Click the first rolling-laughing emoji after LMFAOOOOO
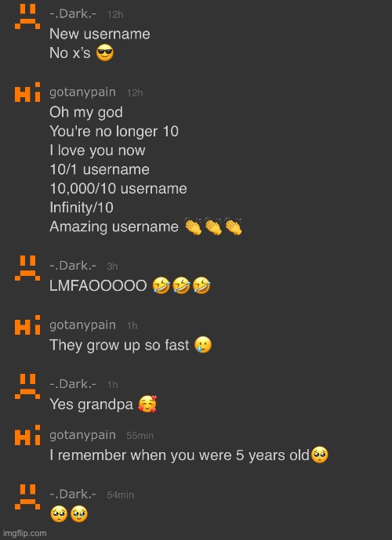392x540 pixels. (x=162, y=286)
